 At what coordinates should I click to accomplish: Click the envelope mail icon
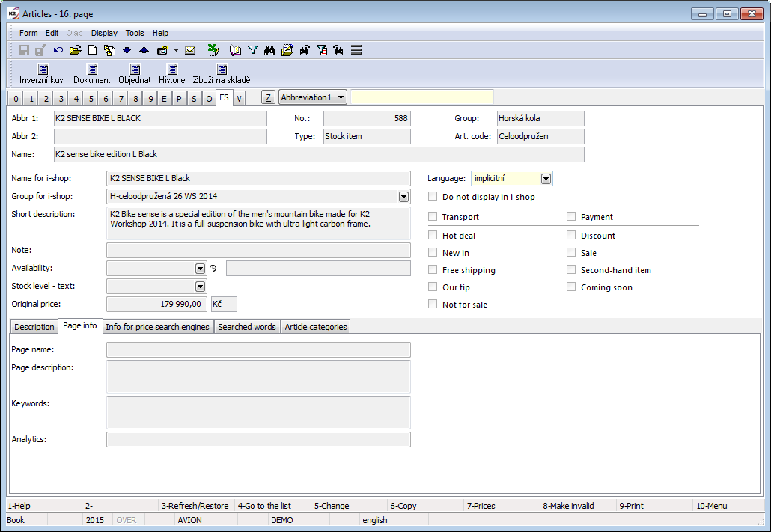coord(190,51)
